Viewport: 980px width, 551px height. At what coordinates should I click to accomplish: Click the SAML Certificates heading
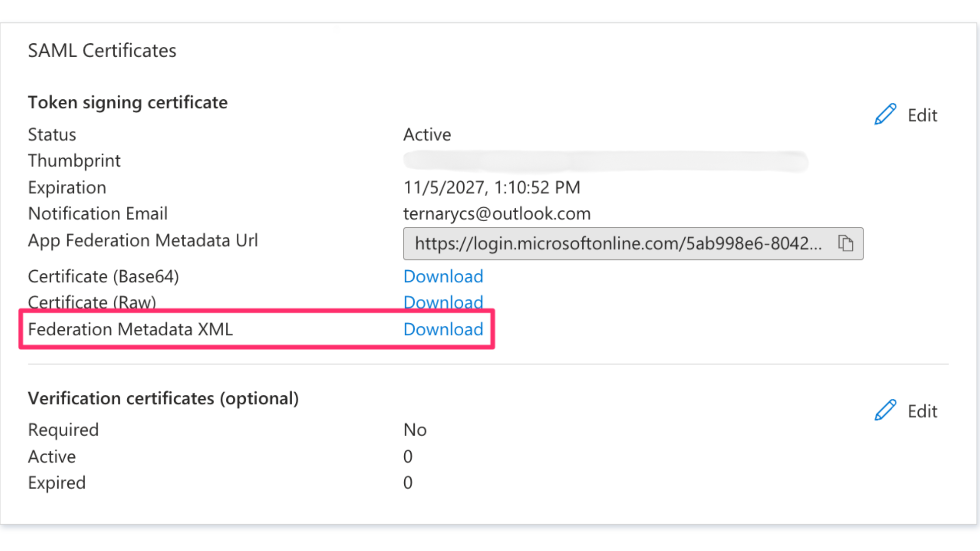tap(102, 51)
